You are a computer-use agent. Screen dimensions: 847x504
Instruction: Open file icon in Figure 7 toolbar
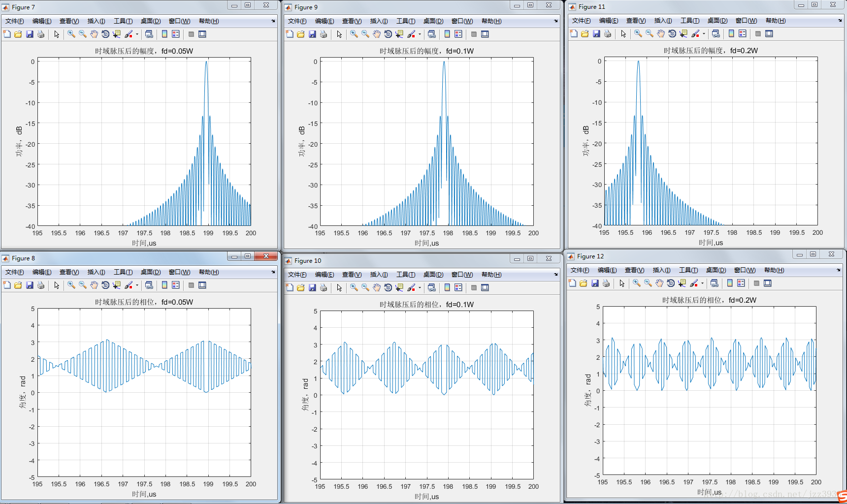pyautogui.click(x=18, y=34)
